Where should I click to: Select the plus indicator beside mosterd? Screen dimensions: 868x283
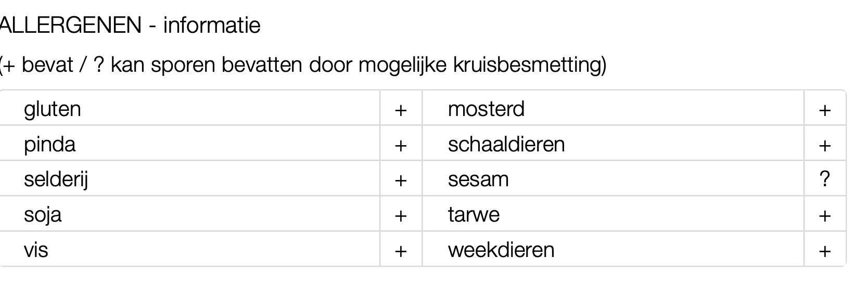click(x=824, y=110)
